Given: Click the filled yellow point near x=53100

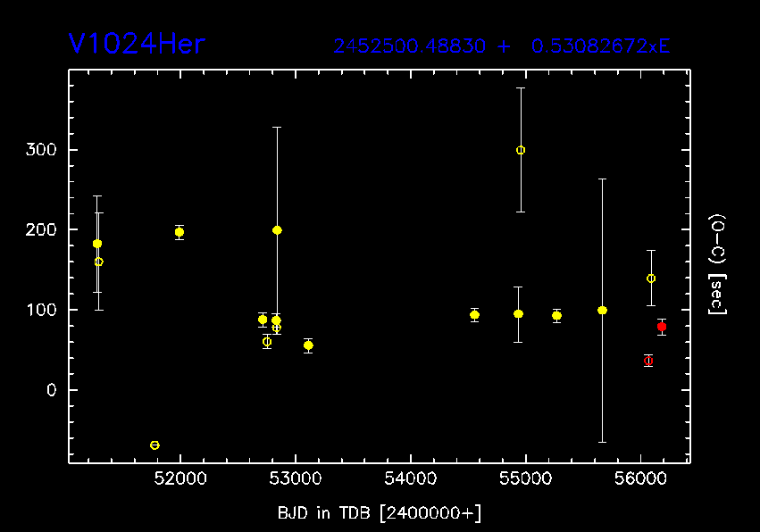Looking at the screenshot, I should coord(308,345).
